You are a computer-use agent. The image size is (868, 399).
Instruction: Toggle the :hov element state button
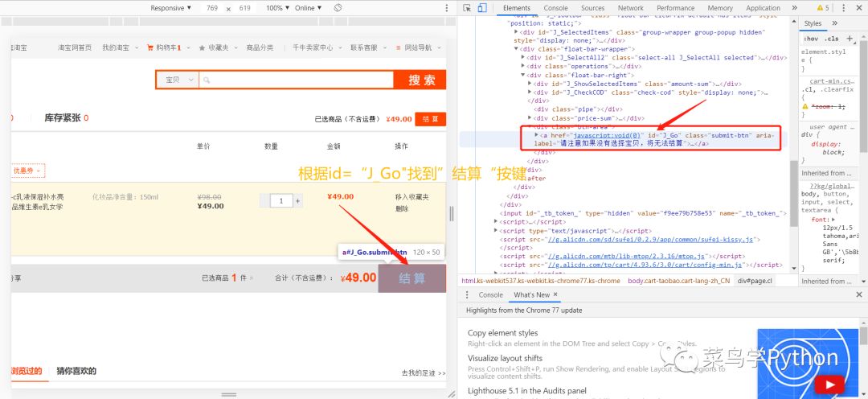(x=810, y=39)
